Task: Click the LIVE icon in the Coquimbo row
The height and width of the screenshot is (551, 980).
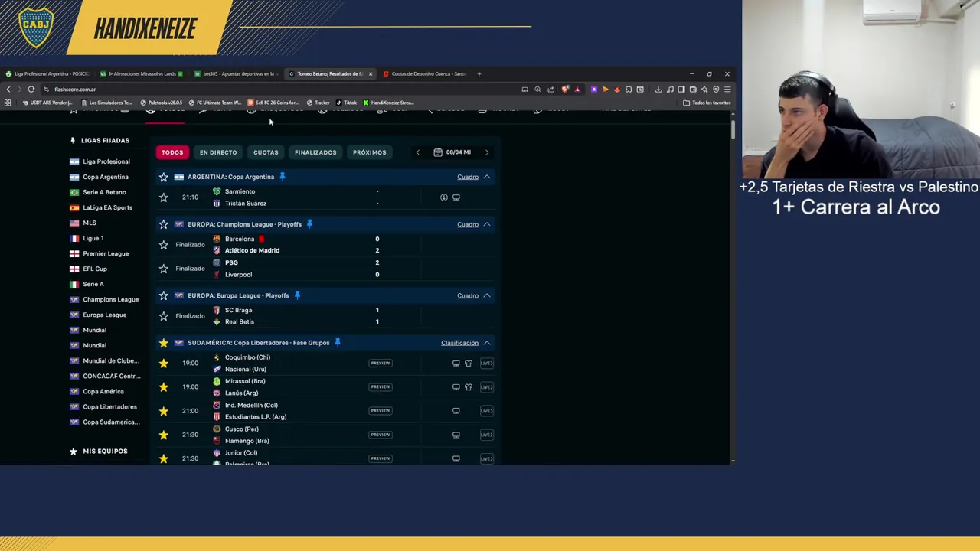Action: pyautogui.click(x=486, y=364)
